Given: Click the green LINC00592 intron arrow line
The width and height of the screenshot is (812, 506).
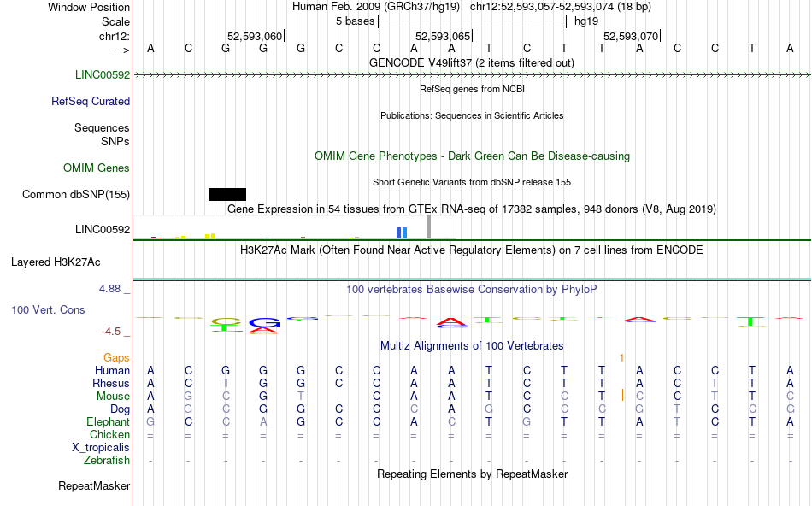Looking at the screenshot, I should click(472, 75).
